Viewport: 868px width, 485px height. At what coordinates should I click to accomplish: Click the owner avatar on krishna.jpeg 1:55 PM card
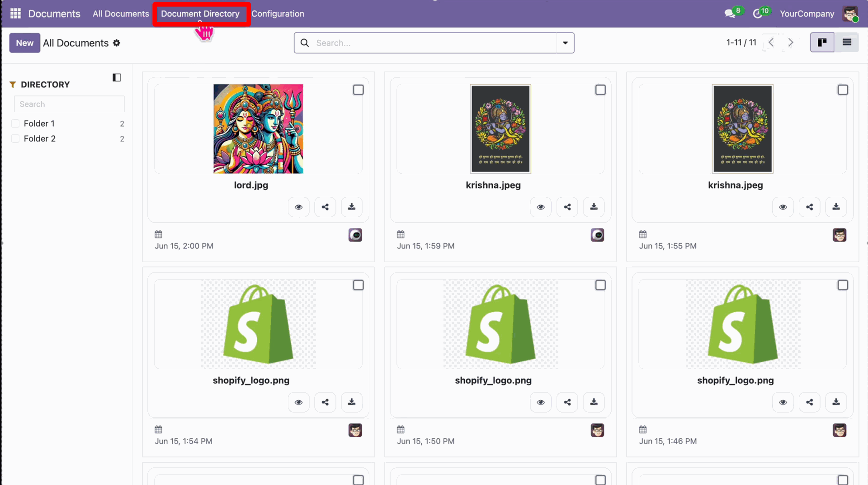click(840, 235)
